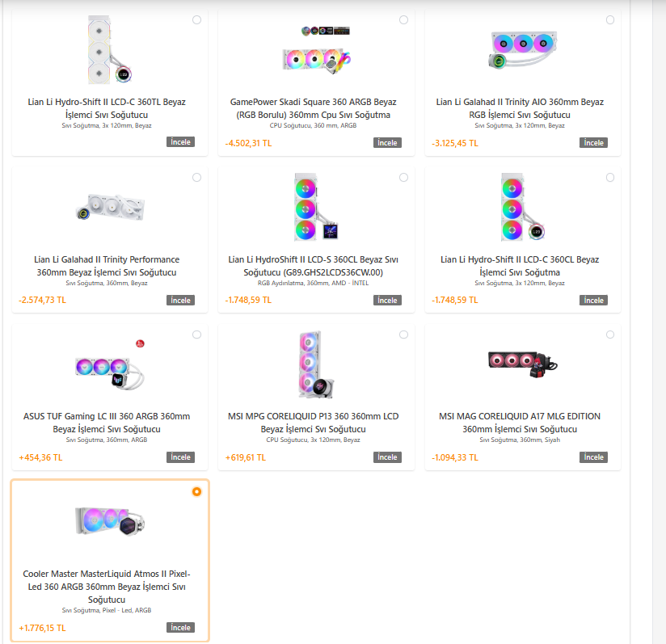Click the Cooler Master MasterLiquid Atmos II image
Image resolution: width=666 pixels, height=644 pixels.
point(110,521)
